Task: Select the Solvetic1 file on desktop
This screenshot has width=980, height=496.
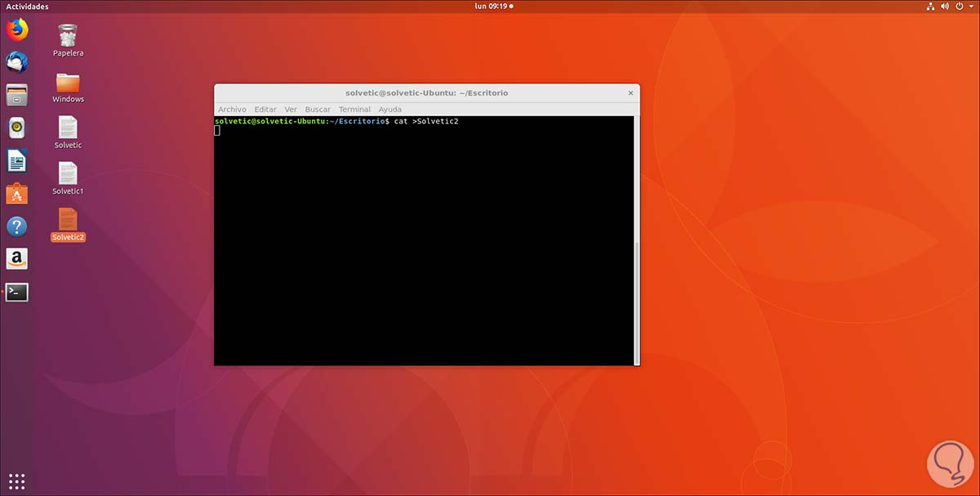Action: [68, 178]
